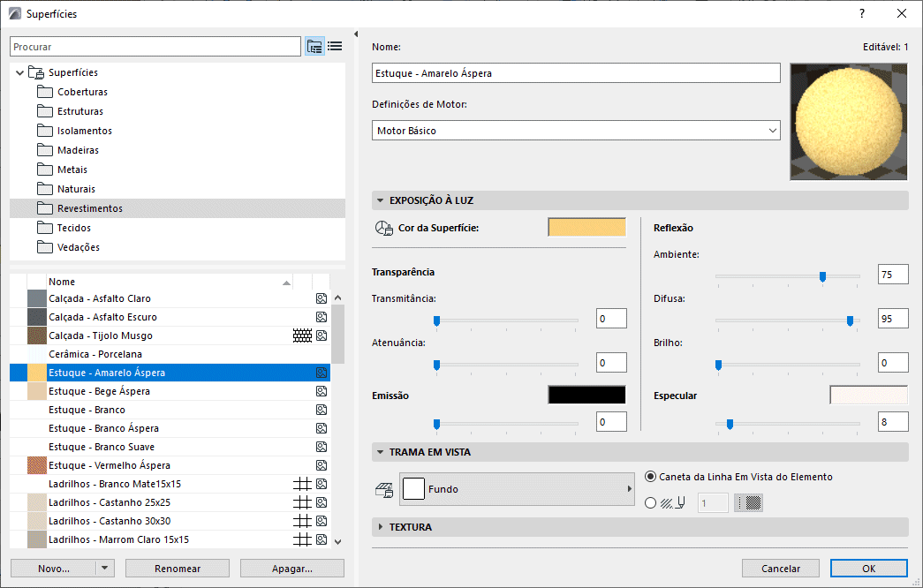Click the surface color picker icon beside Cor da Superfície

(384, 229)
